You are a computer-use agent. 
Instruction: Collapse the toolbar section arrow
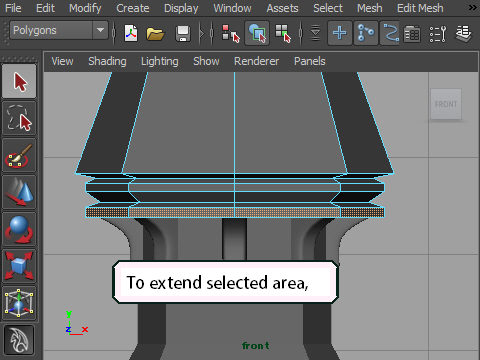pyautogui.click(x=201, y=33)
